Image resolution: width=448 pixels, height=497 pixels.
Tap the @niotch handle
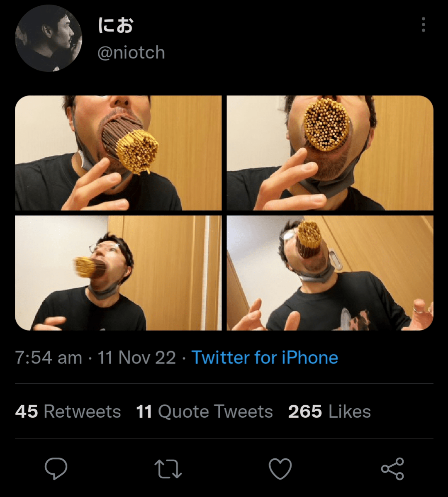tap(131, 53)
